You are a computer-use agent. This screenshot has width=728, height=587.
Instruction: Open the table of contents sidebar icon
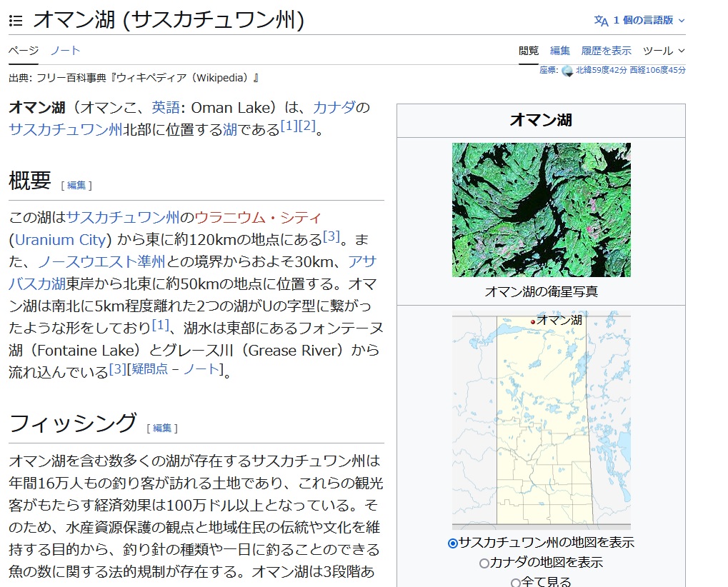(x=16, y=21)
